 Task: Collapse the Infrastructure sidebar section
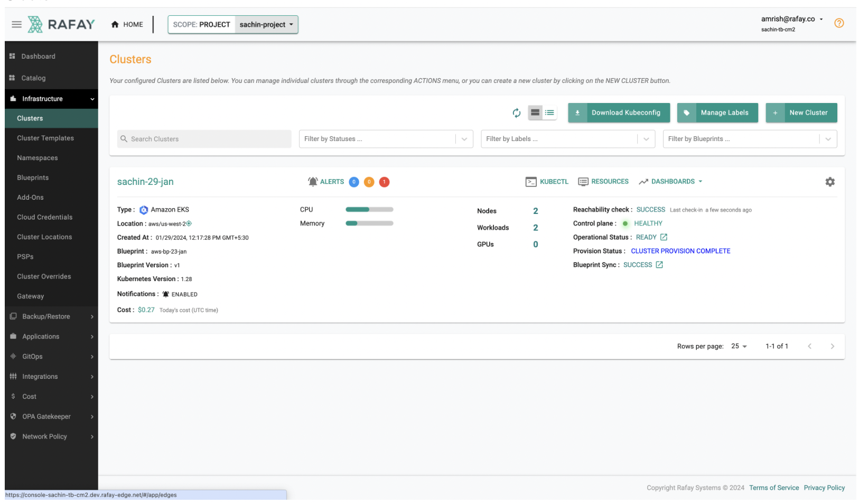point(51,99)
